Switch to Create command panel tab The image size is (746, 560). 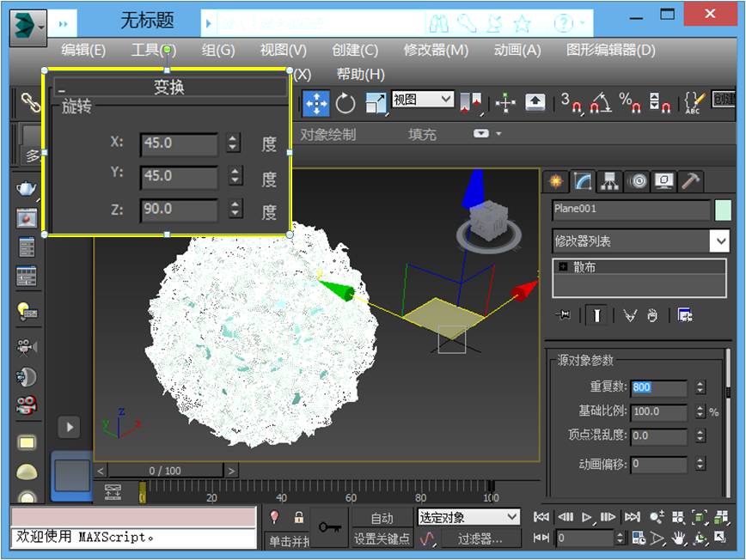tap(555, 181)
